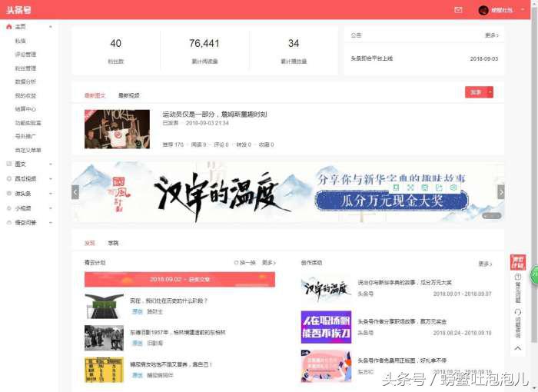Click the road-arch article thumbnail
The width and height of the screenshot is (538, 392).
click(105, 306)
